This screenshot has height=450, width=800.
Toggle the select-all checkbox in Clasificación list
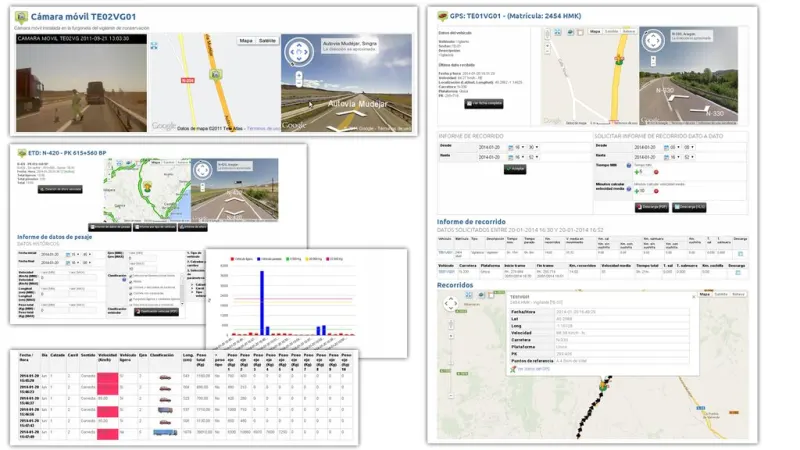pos(131,276)
